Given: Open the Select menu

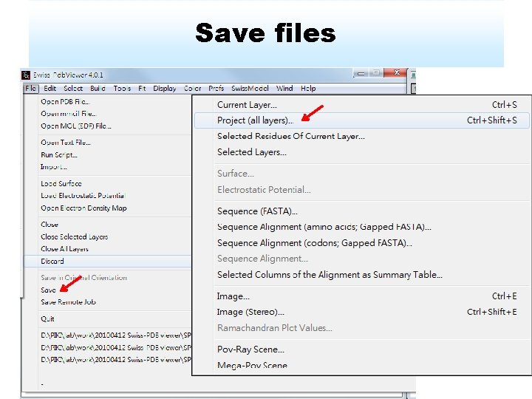Looking at the screenshot, I should 73,89.
